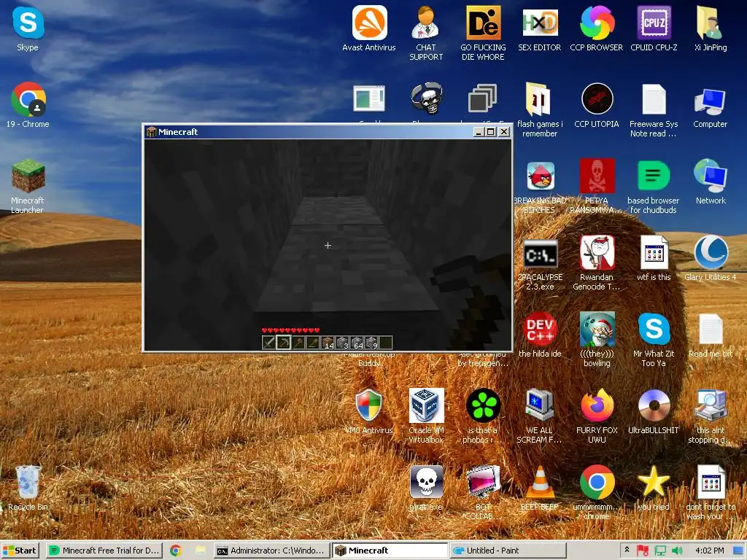Viewport: 747px width, 560px height.
Task: Open 'WE ALL SCREAM F...' desktop icon
Action: pyautogui.click(x=540, y=416)
